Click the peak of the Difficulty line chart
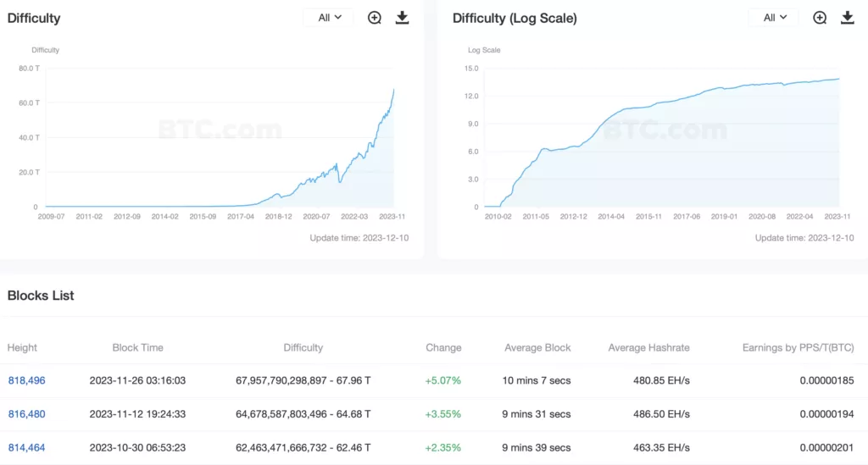This screenshot has width=868, height=465. (x=393, y=89)
